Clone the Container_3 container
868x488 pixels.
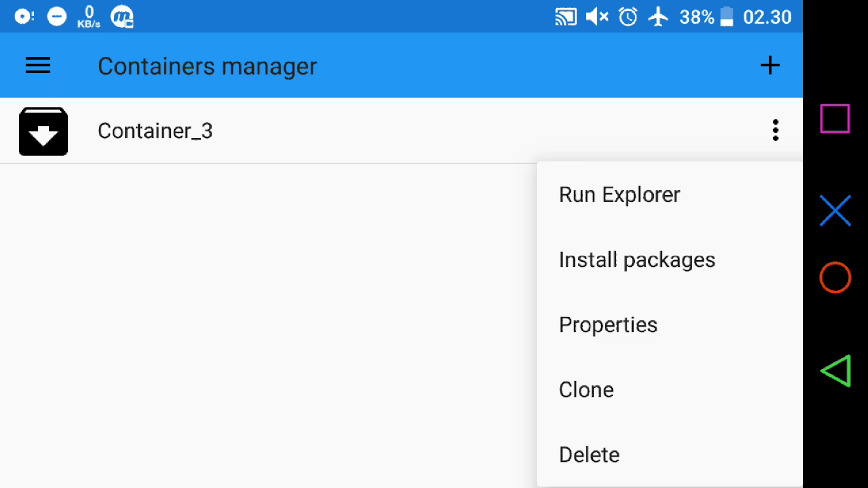tap(586, 389)
